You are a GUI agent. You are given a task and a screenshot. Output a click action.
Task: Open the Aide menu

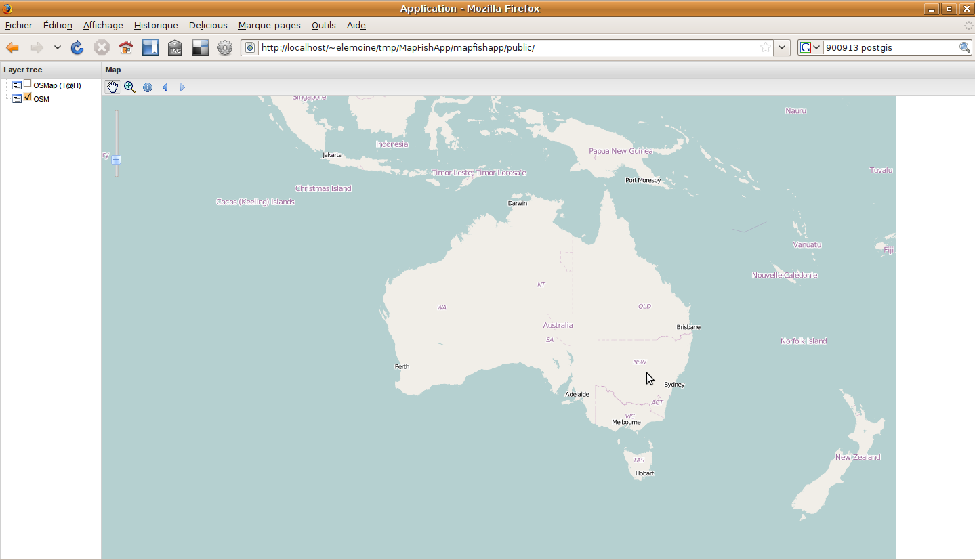356,26
